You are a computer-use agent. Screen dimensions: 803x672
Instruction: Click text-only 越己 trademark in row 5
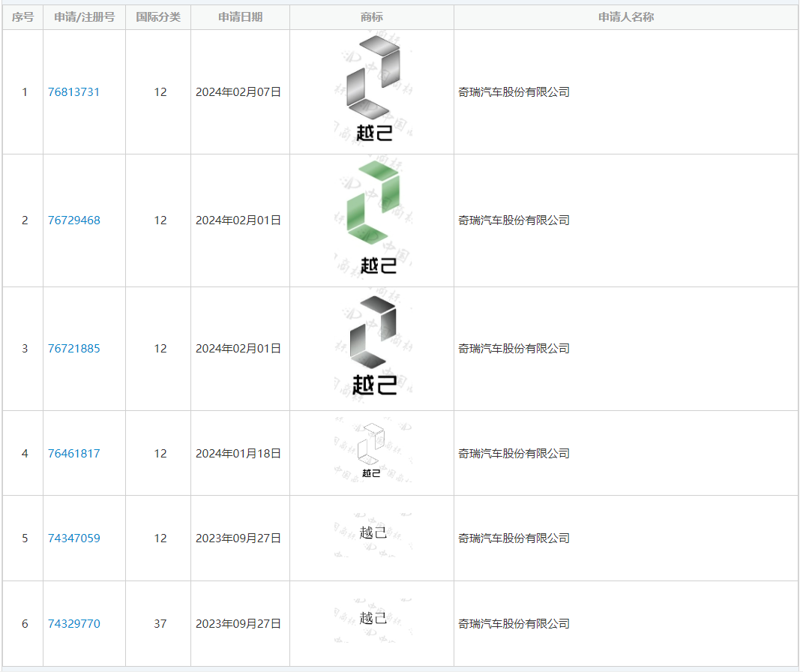[373, 533]
